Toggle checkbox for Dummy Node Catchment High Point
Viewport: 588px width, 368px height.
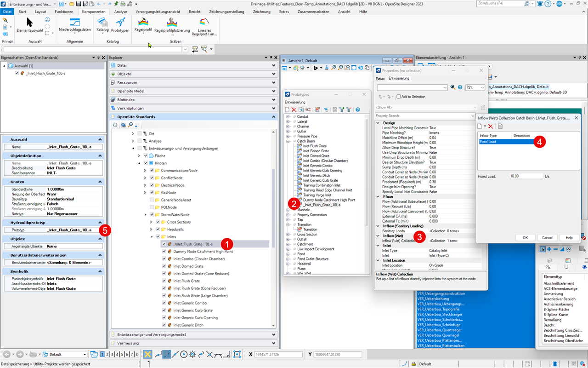pyautogui.click(x=164, y=251)
